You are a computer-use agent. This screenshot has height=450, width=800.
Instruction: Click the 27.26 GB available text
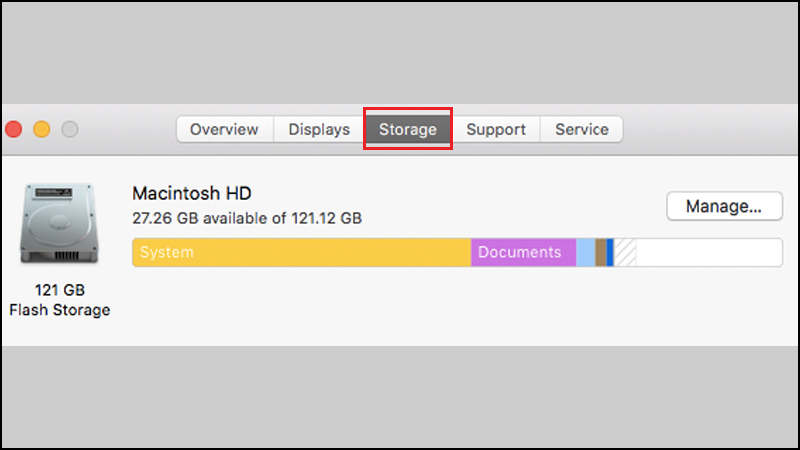click(x=246, y=217)
